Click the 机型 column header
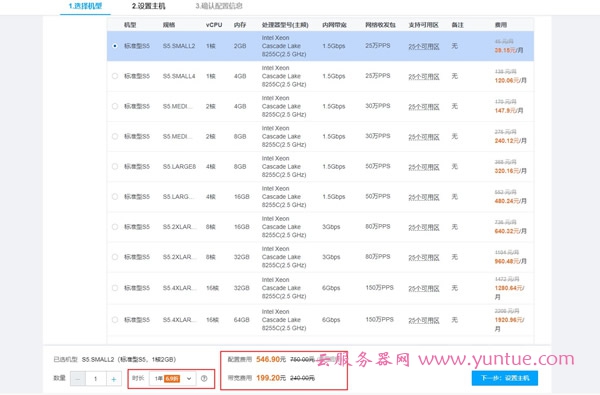Viewport: 600px width, 395px height. coord(130,25)
